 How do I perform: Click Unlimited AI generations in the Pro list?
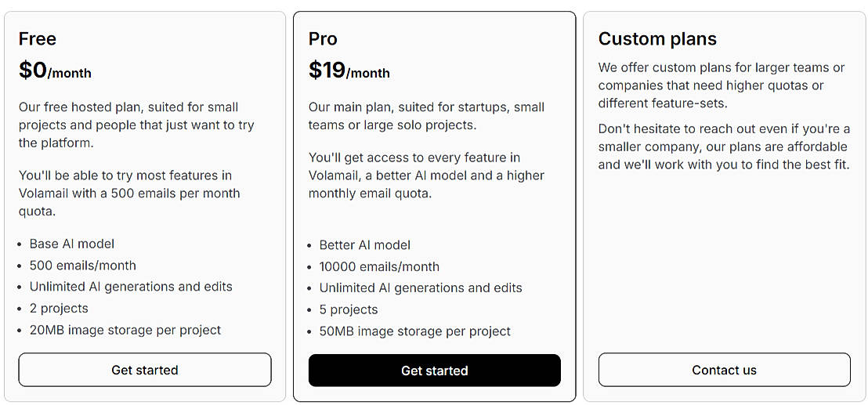[x=421, y=288]
